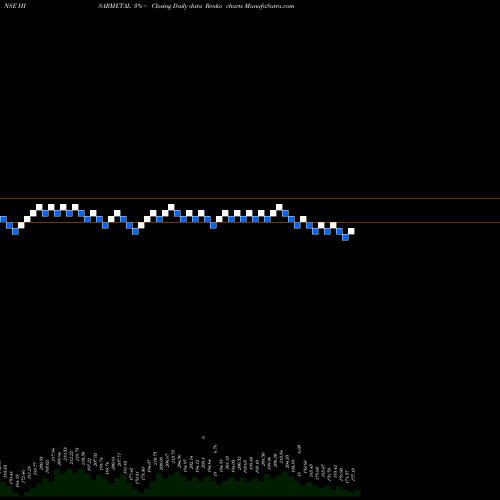
Task: Select the lowest blue brick near series end
Action: pyautogui.click(x=345, y=237)
